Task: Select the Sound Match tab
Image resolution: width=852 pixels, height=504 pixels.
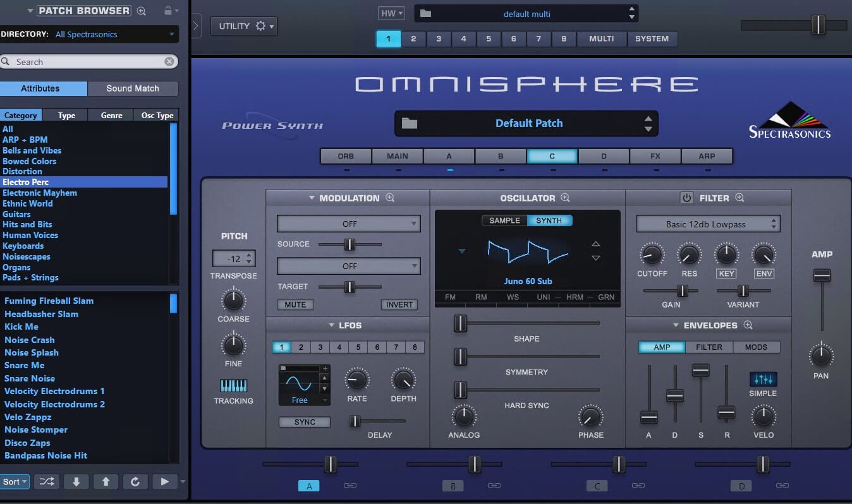Action: [x=133, y=88]
